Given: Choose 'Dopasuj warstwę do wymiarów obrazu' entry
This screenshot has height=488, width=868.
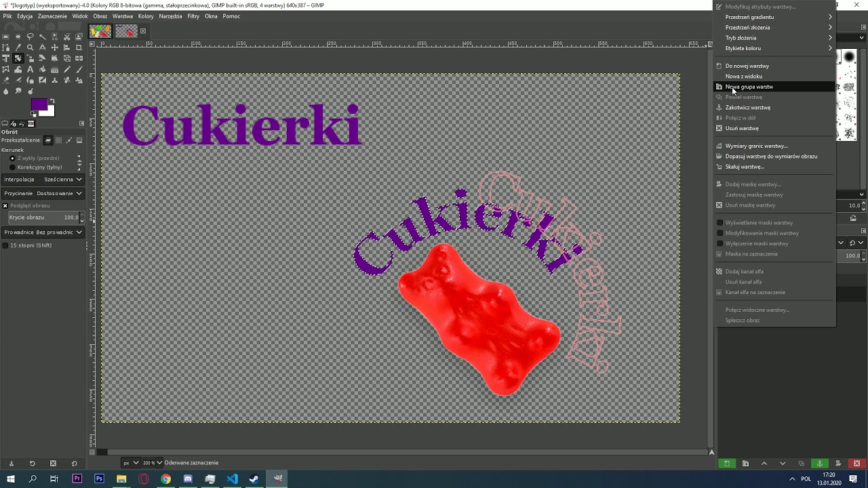Looking at the screenshot, I should point(774,156).
